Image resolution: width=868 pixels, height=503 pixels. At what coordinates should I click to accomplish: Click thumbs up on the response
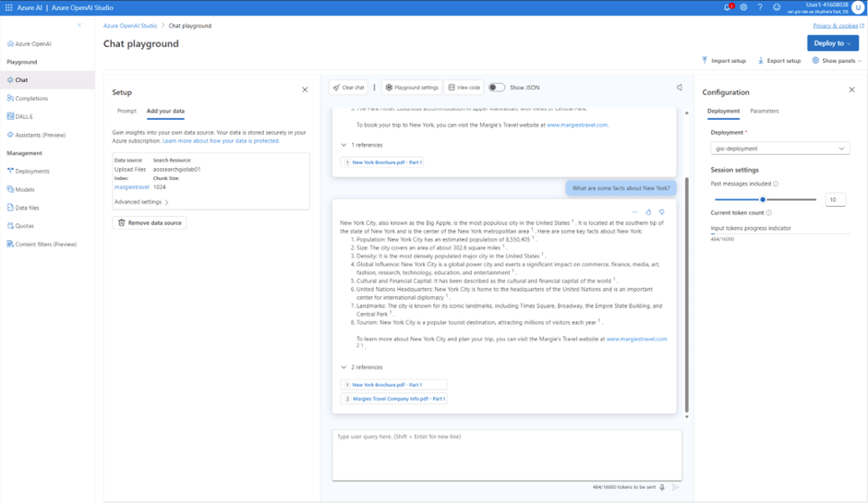tap(648, 212)
